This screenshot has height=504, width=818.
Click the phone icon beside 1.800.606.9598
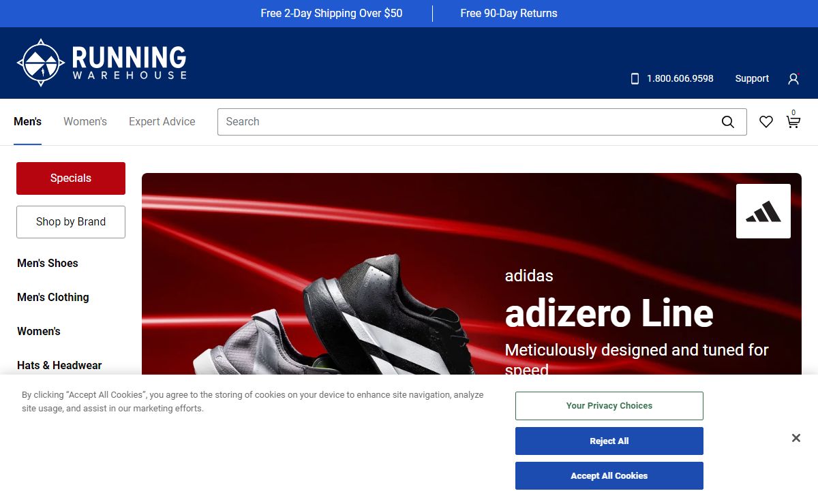point(635,79)
